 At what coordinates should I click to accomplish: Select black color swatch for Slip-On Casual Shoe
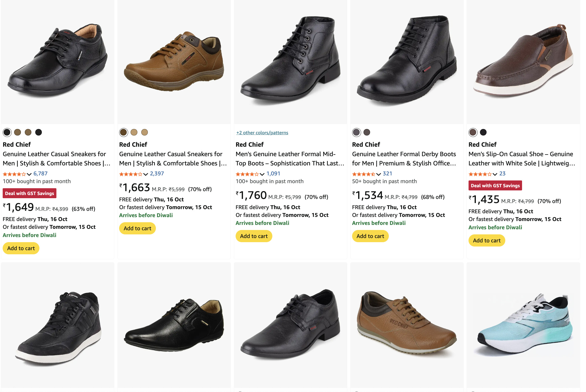pyautogui.click(x=483, y=132)
